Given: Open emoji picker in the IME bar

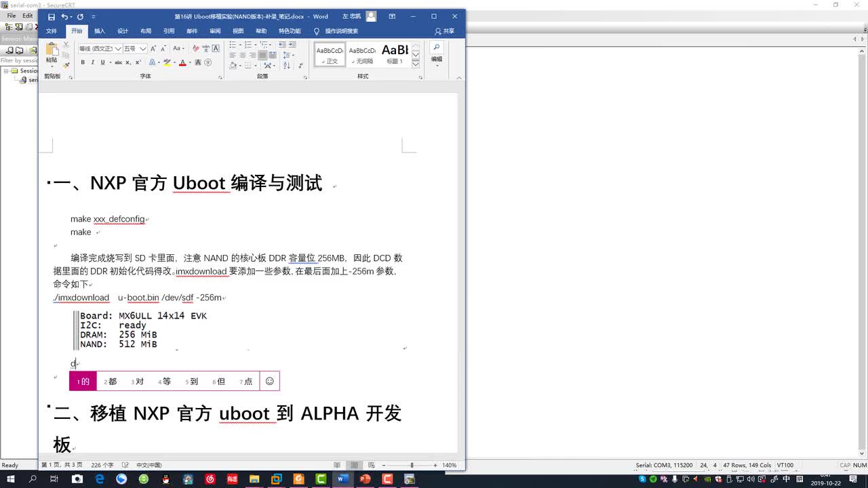Looking at the screenshot, I should pos(270,382).
